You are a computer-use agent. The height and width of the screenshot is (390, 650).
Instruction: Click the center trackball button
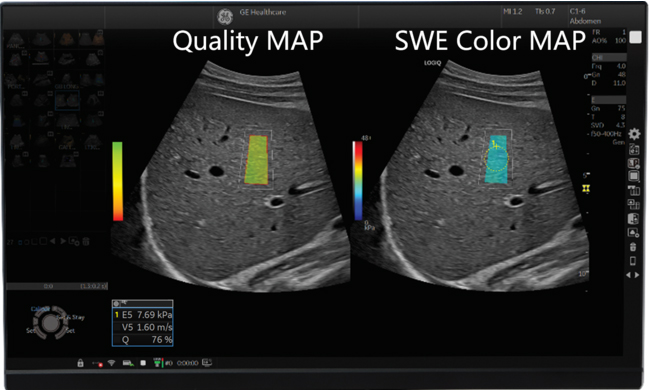click(50, 323)
